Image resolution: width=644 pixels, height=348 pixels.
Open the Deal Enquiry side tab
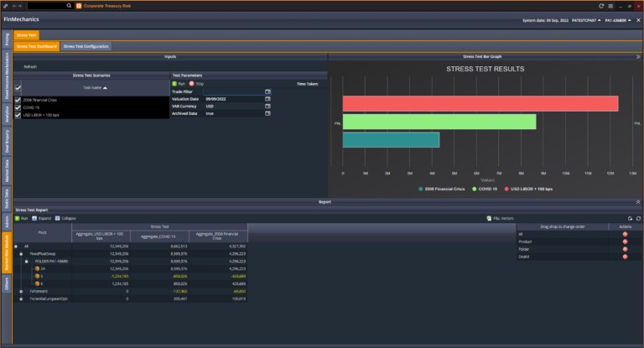(7, 141)
